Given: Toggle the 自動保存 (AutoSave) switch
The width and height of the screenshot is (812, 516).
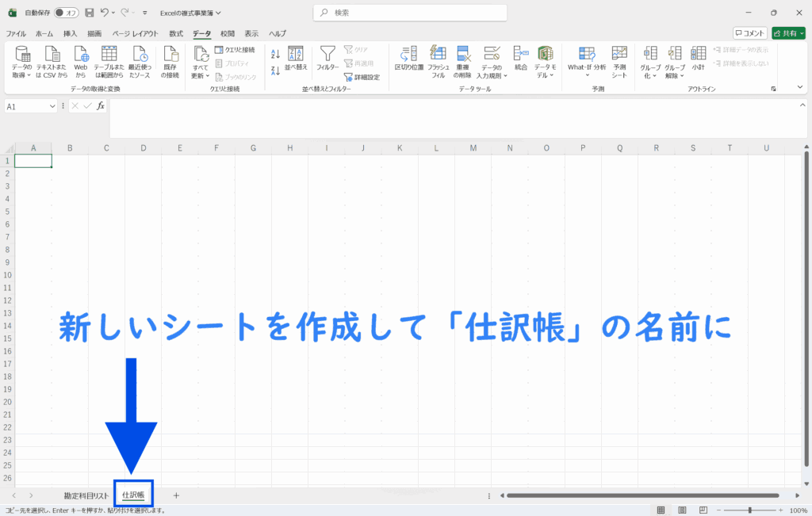Looking at the screenshot, I should click(66, 13).
